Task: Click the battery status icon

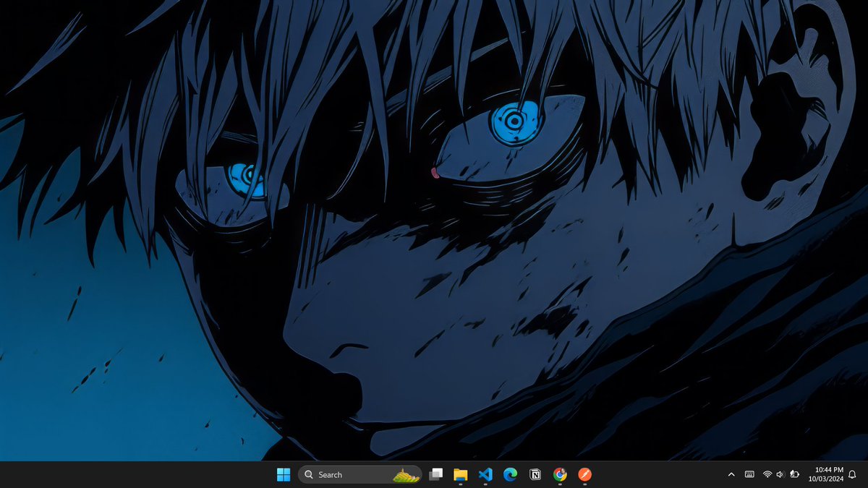Action: tap(794, 475)
